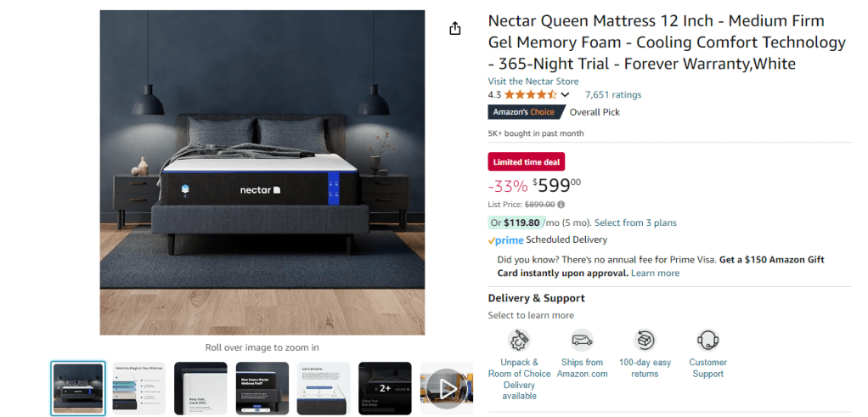This screenshot has height=417, width=868.
Task: Open the Select from 3 plans options
Action: [x=635, y=223]
